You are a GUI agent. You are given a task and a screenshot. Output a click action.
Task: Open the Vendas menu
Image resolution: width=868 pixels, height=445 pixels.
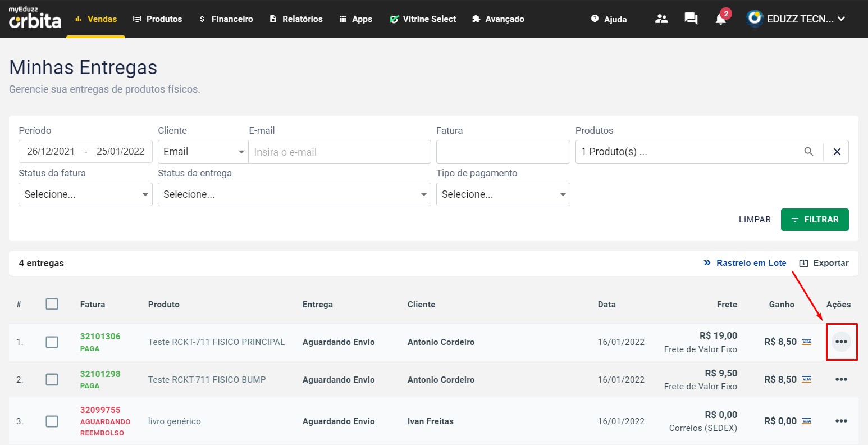(x=95, y=19)
